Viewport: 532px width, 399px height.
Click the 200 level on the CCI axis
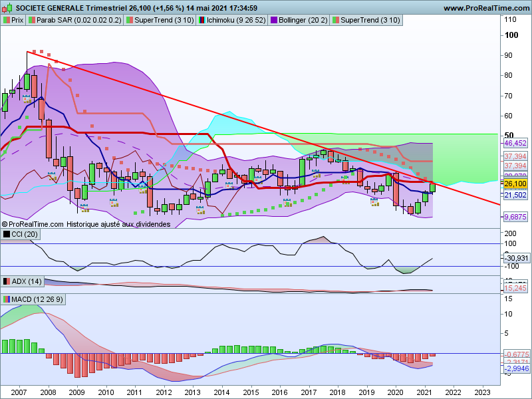(x=510, y=233)
